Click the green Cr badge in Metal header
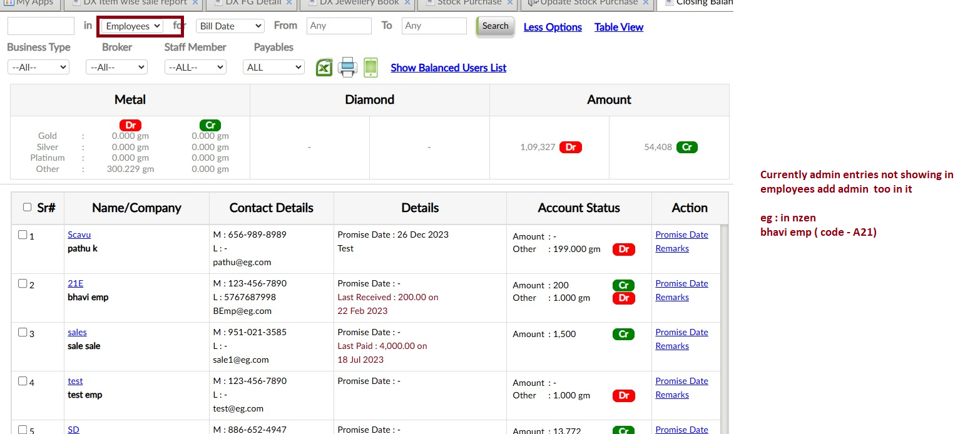The width and height of the screenshot is (980, 434). click(210, 125)
